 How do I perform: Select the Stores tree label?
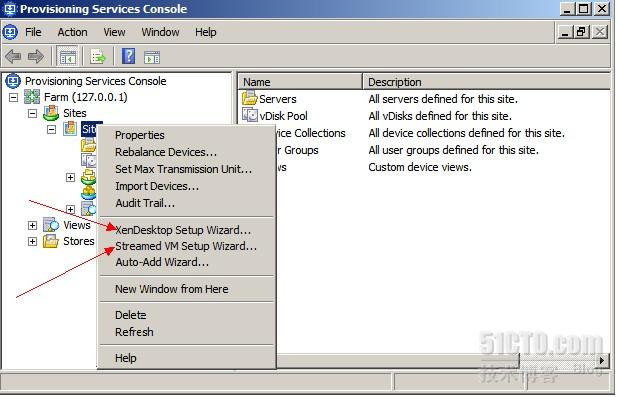pyautogui.click(x=79, y=241)
